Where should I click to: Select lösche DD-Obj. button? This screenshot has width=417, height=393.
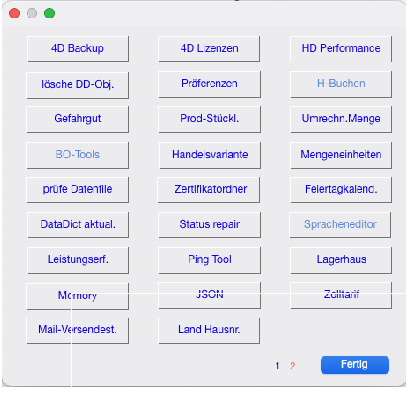(x=78, y=84)
